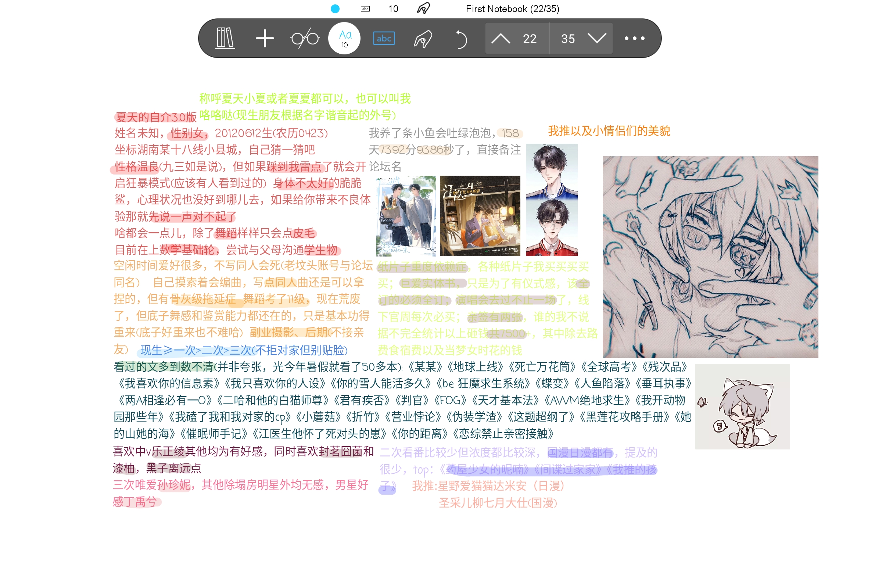This screenshot has height=588, width=882.
Task: Click the up chevron to go to previous page
Action: (x=500, y=38)
